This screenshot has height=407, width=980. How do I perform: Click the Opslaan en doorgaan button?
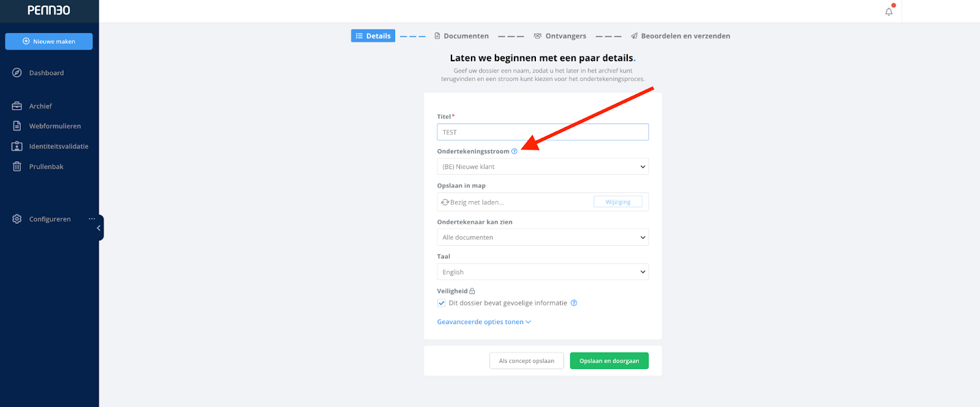[609, 361]
